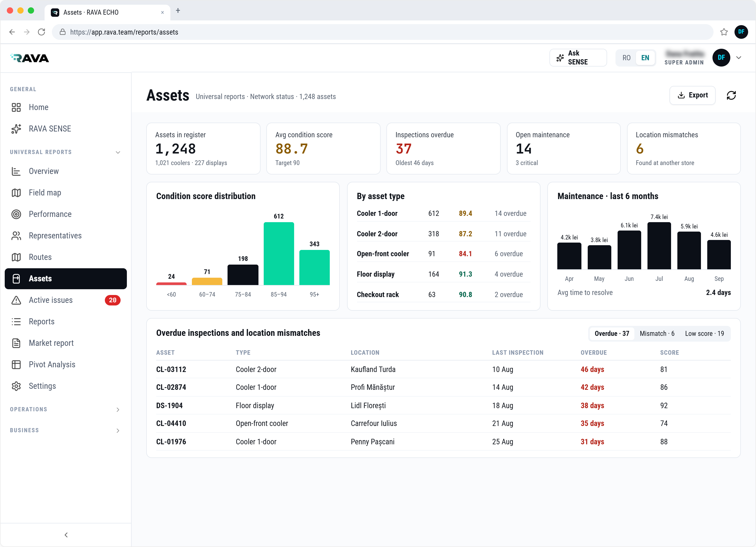Navigate to Pivot Analysis
The image size is (756, 547).
point(66,364)
